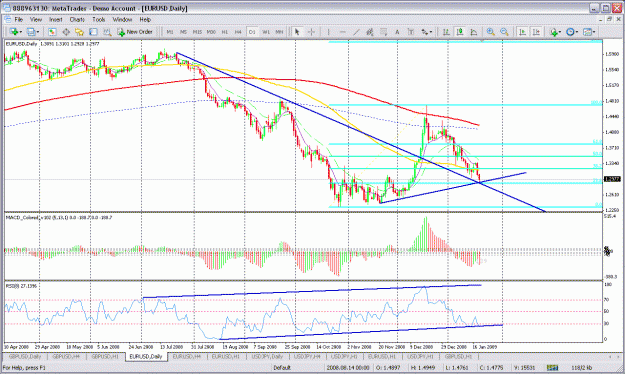Set timeframe to W1
The image size is (625, 374).
tap(266, 32)
